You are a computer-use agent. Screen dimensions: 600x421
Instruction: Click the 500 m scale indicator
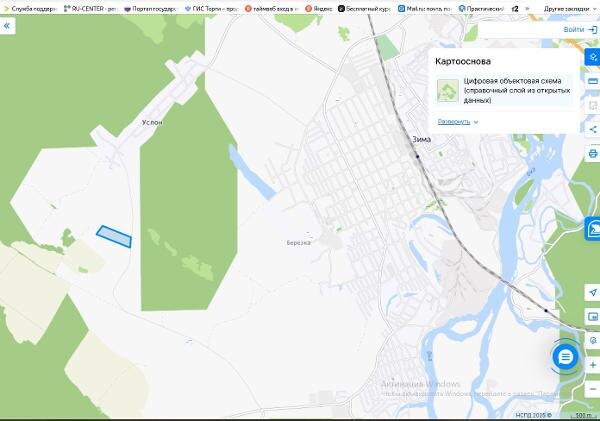(584, 415)
